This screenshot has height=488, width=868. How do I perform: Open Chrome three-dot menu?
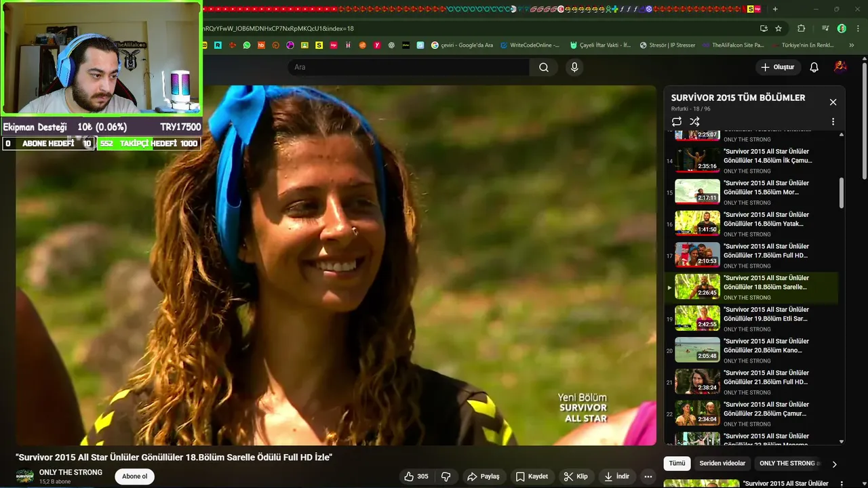click(x=856, y=28)
